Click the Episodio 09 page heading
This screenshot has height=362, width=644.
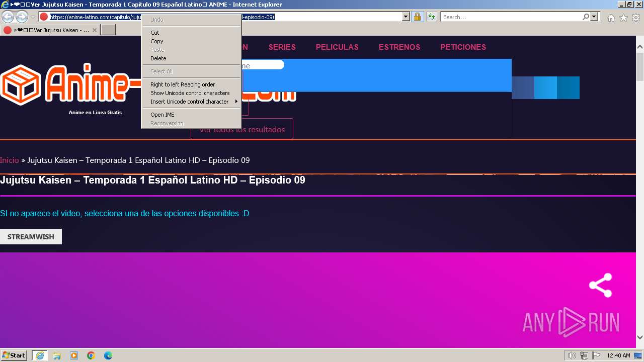click(152, 180)
